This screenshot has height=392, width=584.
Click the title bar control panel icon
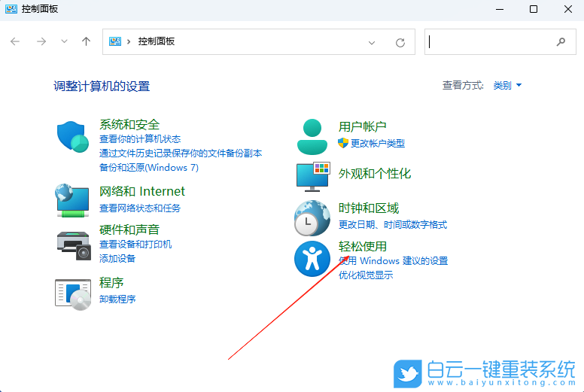[x=11, y=9]
